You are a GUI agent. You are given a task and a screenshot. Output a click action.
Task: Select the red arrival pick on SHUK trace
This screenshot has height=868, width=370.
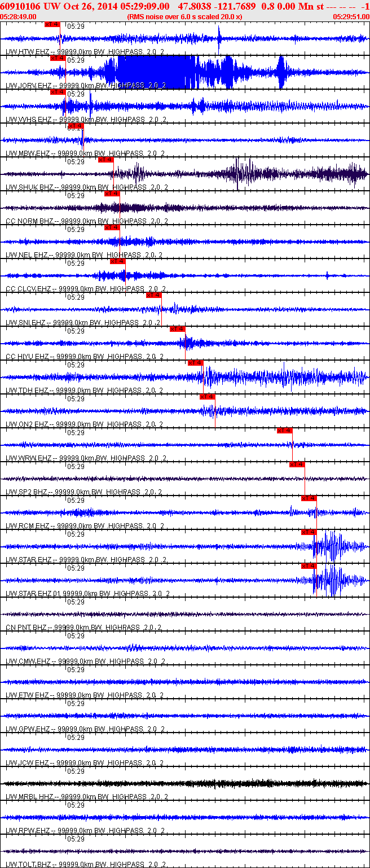pyautogui.click(x=105, y=160)
